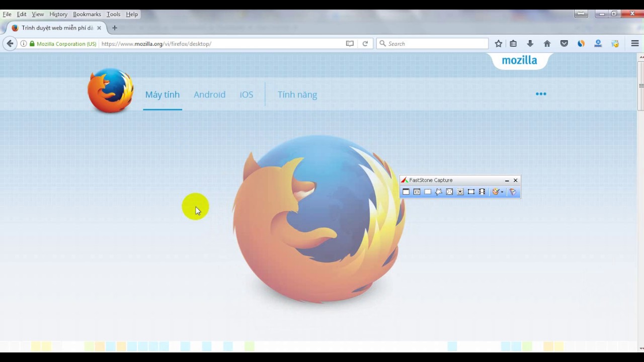644x362 pixels.
Task: Start Screen Recorder in FastStone Capture
Action: click(482, 192)
